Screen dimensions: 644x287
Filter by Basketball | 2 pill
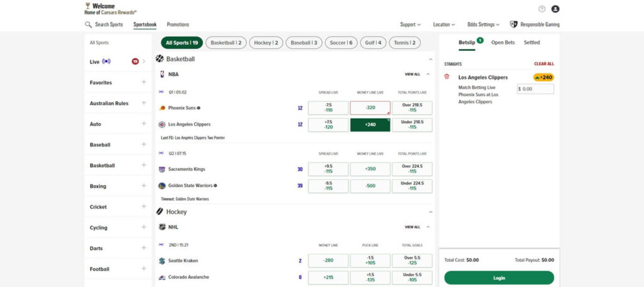pos(226,43)
